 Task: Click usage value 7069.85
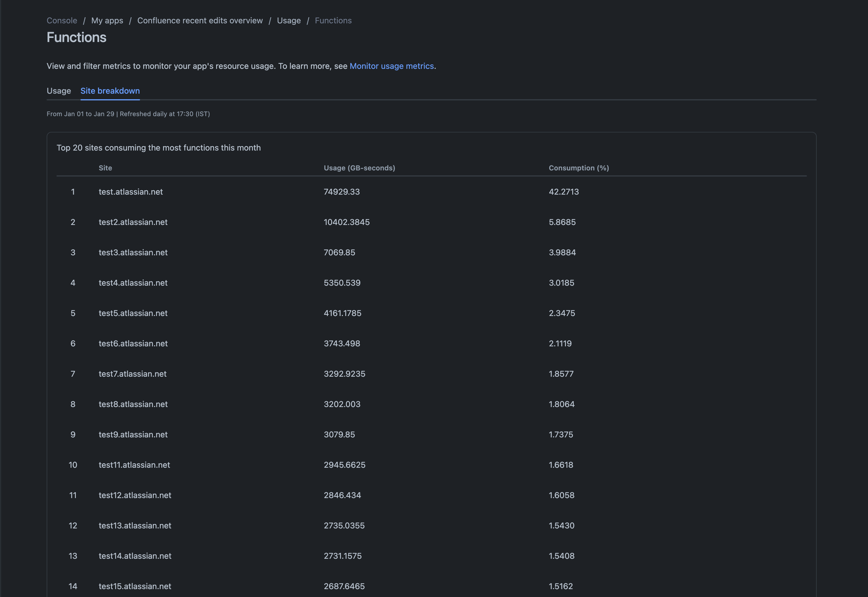tap(339, 252)
